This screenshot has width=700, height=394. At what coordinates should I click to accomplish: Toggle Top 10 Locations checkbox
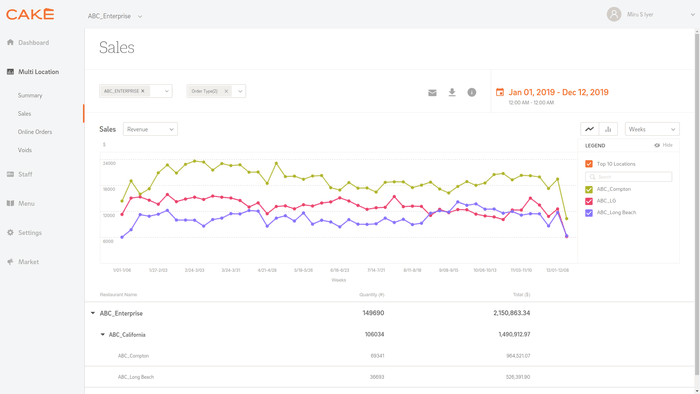(589, 164)
